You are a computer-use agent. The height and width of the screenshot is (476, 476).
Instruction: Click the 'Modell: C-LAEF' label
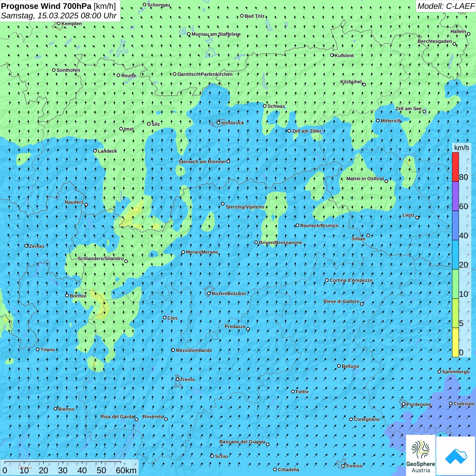[445, 6]
